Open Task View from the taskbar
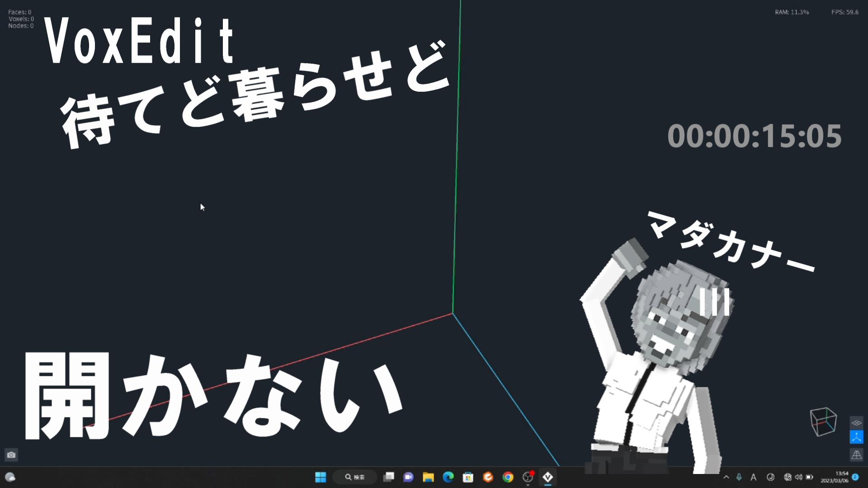This screenshot has width=868, height=488. pos(389,477)
